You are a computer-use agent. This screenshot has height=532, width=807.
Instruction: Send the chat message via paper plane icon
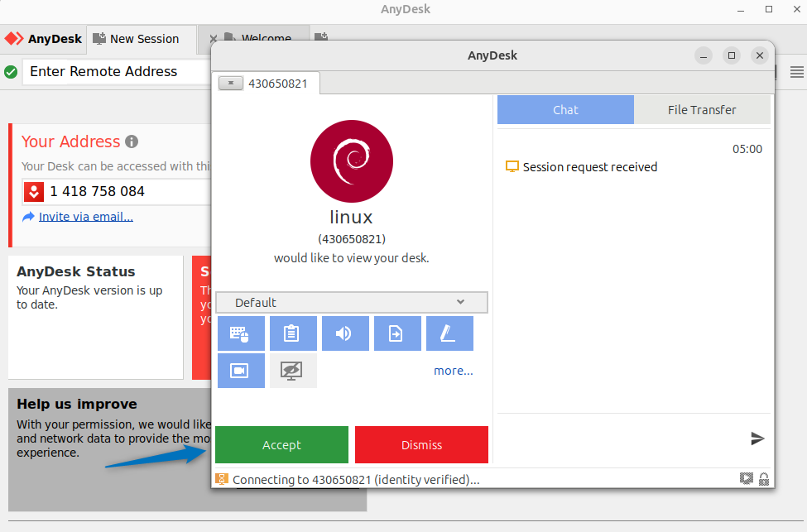[757, 439]
